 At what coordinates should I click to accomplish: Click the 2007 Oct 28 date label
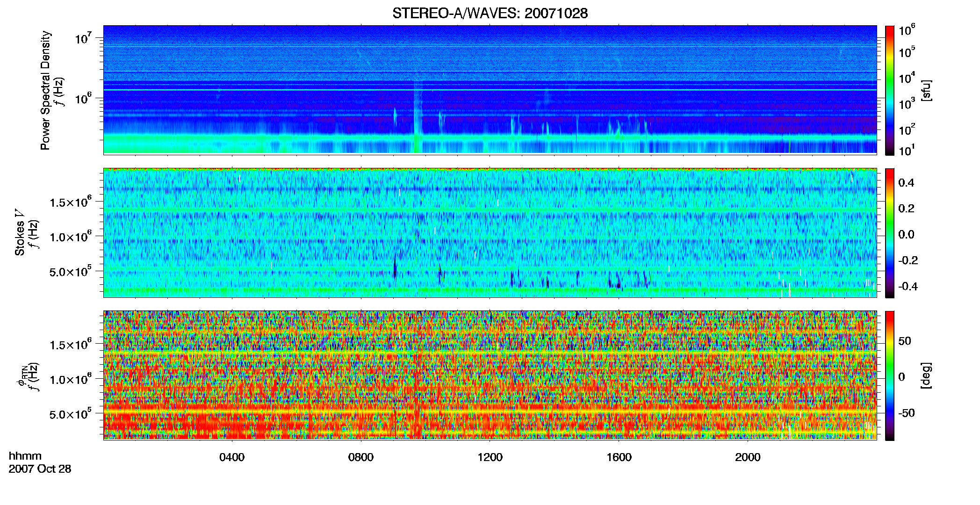click(x=40, y=469)
